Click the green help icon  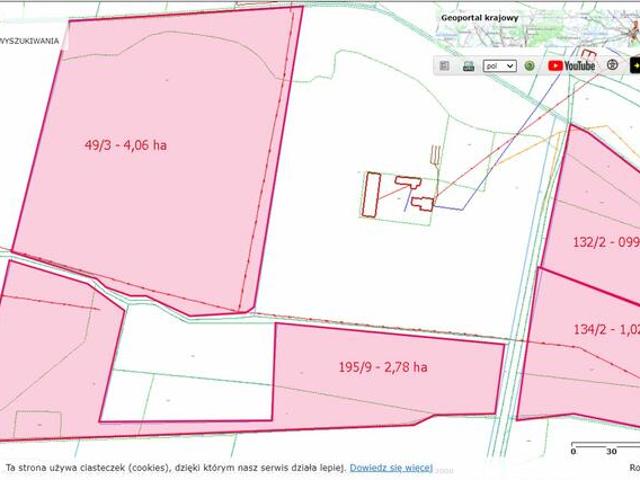point(529,66)
